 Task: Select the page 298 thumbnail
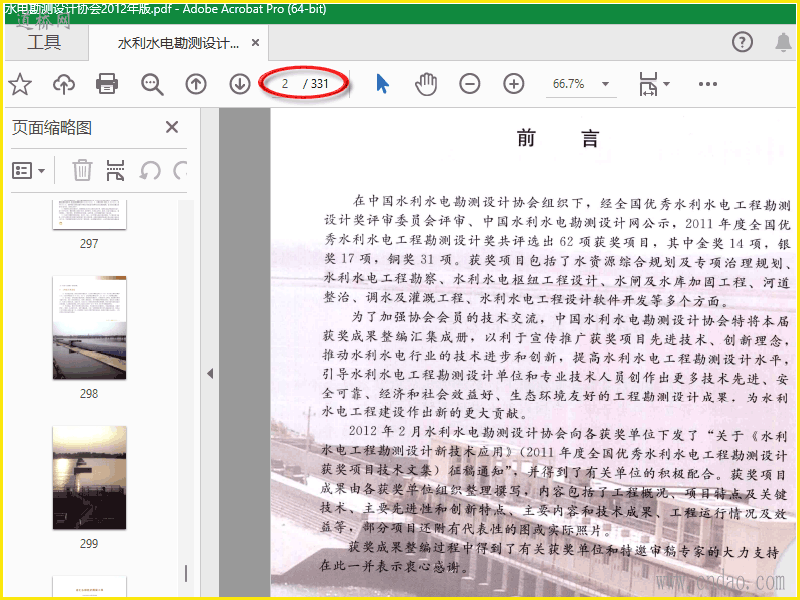[89, 328]
